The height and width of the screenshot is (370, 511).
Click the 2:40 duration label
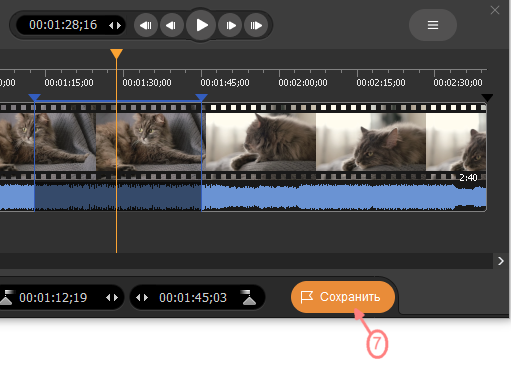pos(468,178)
